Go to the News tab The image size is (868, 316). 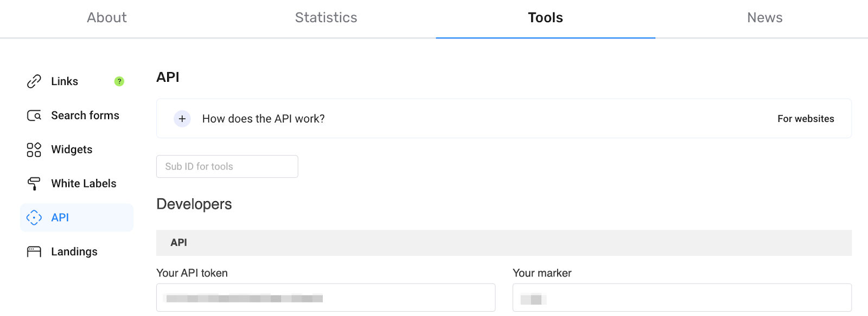click(764, 18)
